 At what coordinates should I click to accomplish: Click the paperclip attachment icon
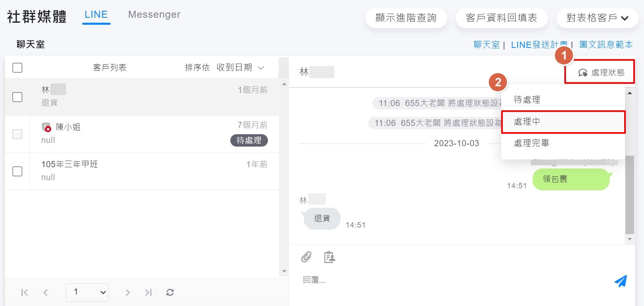[x=306, y=257]
